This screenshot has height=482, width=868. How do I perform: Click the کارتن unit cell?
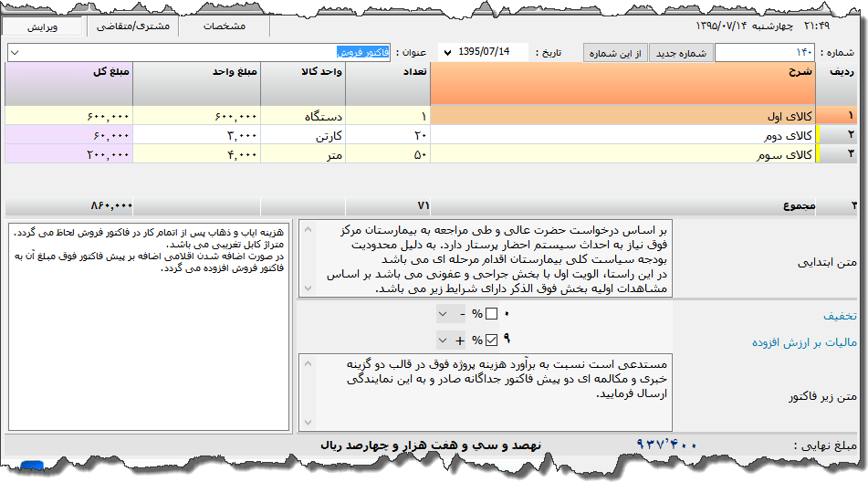point(303,135)
